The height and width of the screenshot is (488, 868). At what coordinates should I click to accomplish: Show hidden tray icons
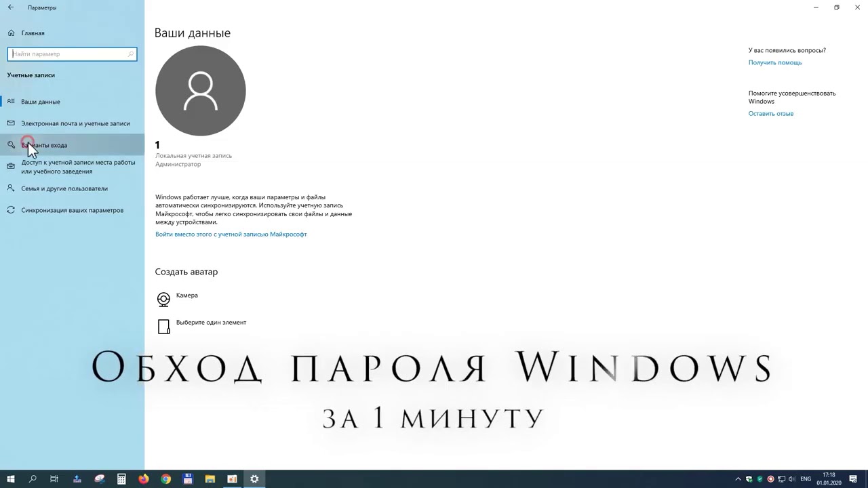tap(738, 479)
